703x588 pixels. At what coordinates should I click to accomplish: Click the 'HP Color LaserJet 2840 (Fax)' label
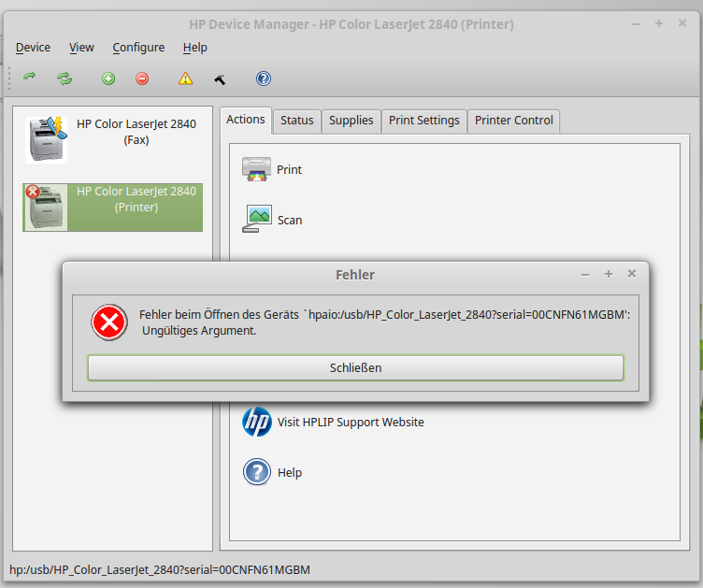click(x=136, y=132)
